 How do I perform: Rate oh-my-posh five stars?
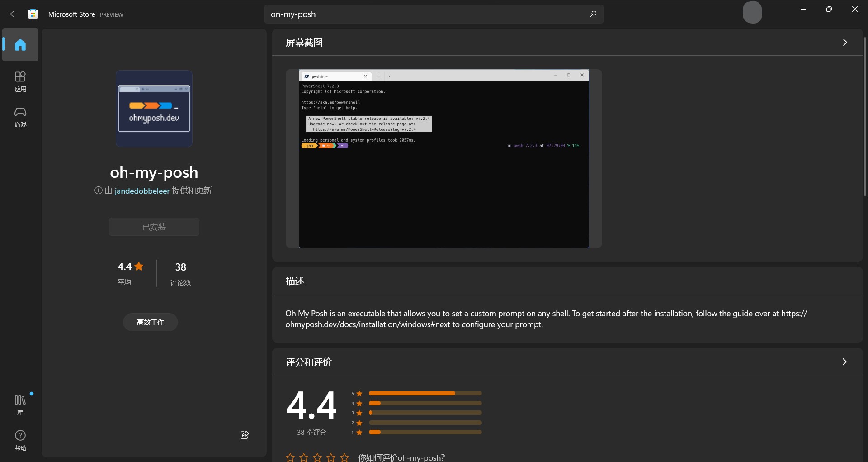[344, 457]
